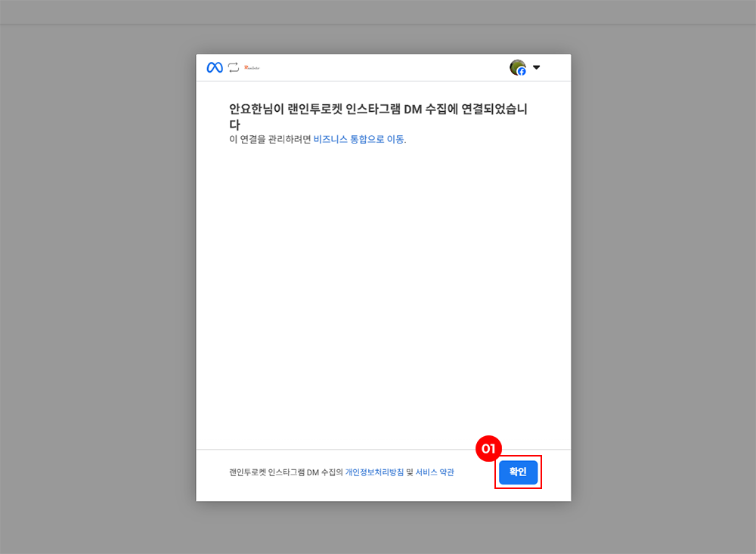This screenshot has width=756, height=554.
Task: Click the bold connection confirmation heading
Action: 378,110
